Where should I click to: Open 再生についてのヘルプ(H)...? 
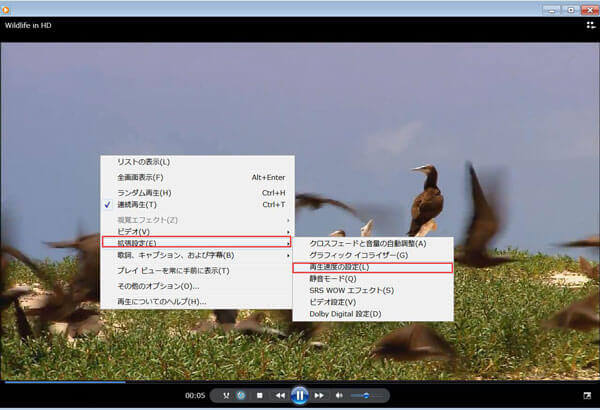tap(197, 302)
